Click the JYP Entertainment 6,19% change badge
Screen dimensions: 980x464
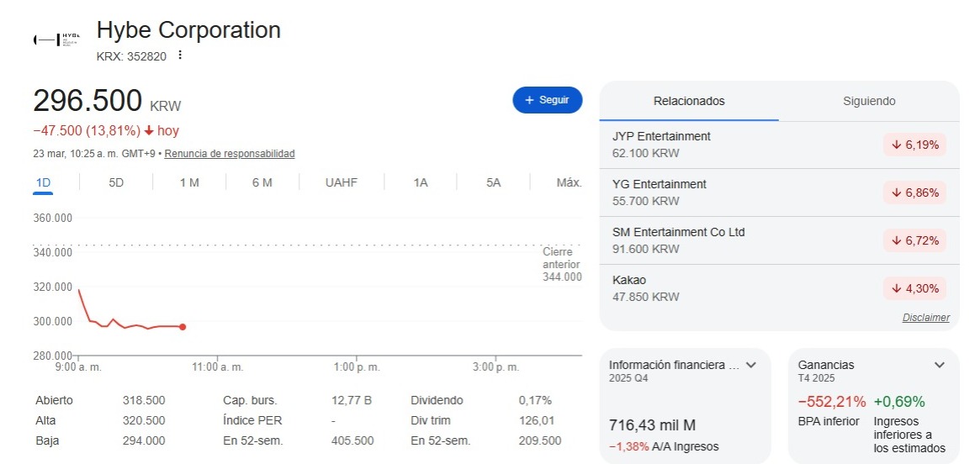[x=915, y=145]
